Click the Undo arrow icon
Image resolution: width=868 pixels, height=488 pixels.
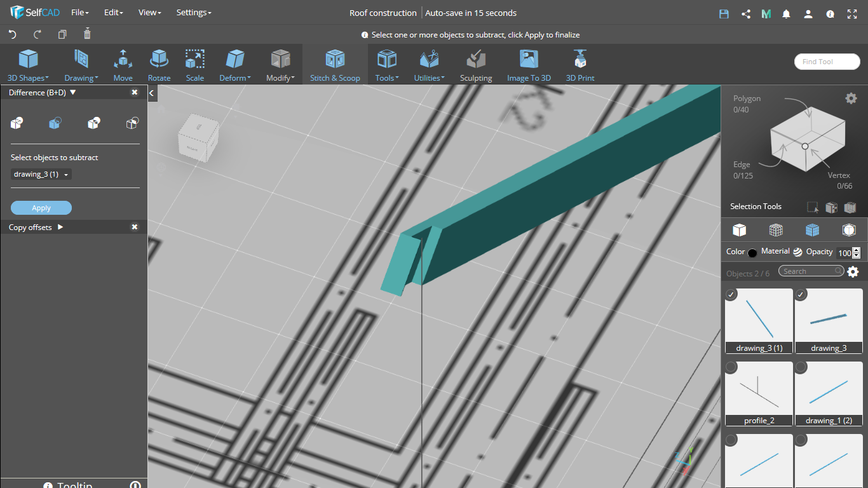(x=12, y=34)
